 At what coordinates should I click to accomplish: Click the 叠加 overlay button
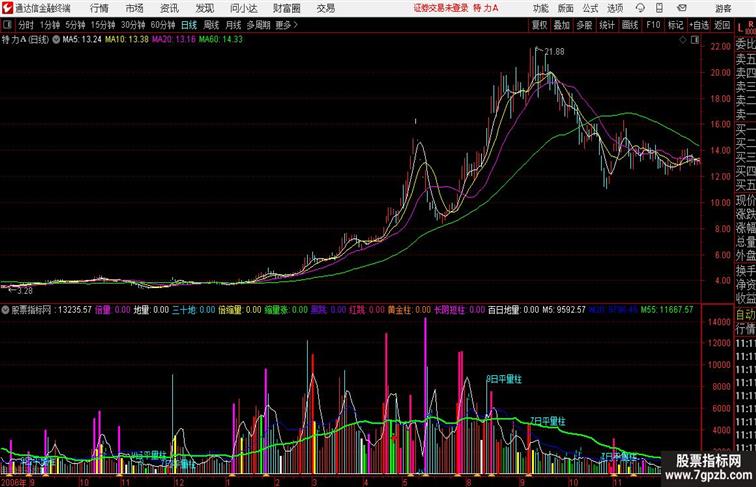tap(562, 25)
